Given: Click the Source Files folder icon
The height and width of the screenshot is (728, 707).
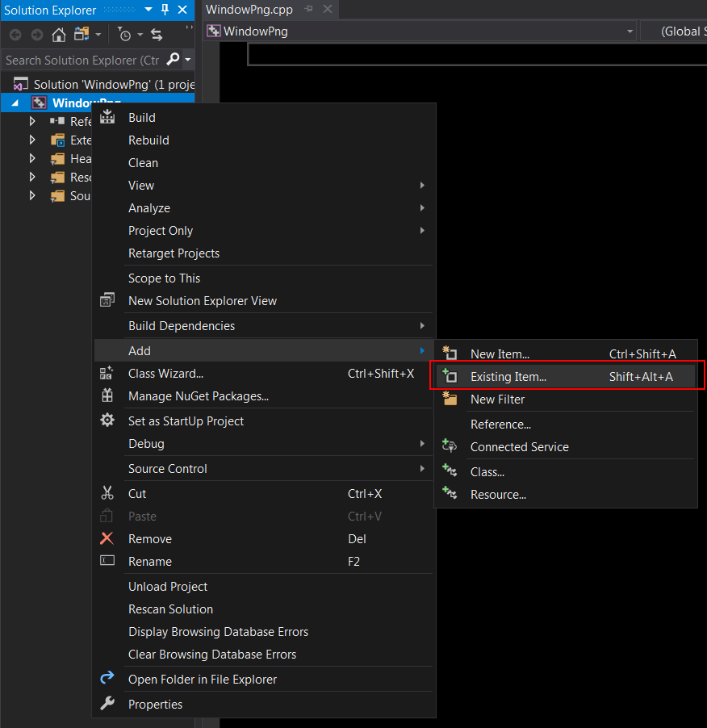Looking at the screenshot, I should point(57,196).
